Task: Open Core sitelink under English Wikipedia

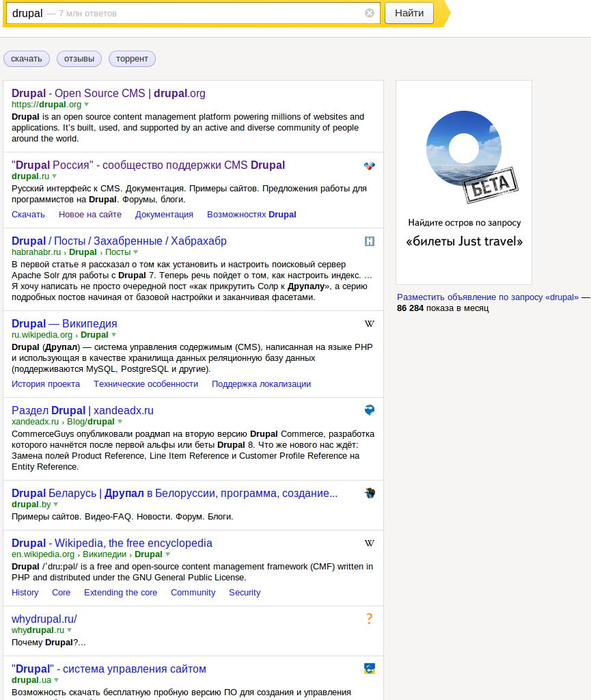Action: pyautogui.click(x=61, y=593)
